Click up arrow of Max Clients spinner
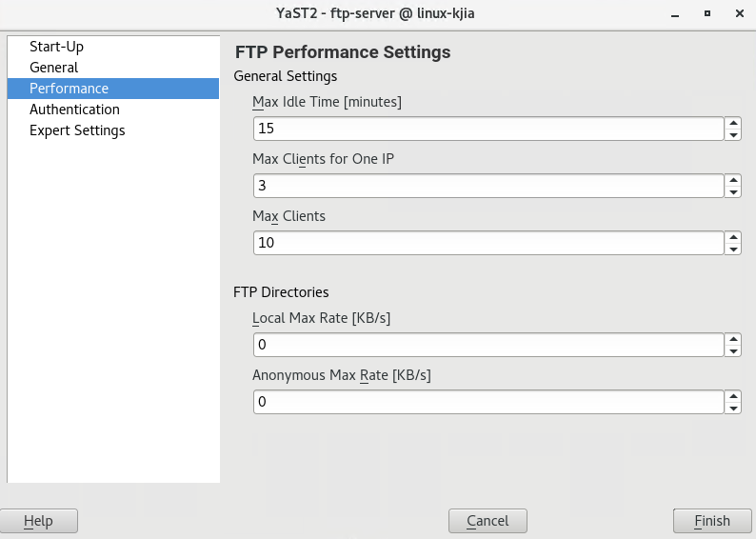This screenshot has height=539, width=756. point(733,237)
